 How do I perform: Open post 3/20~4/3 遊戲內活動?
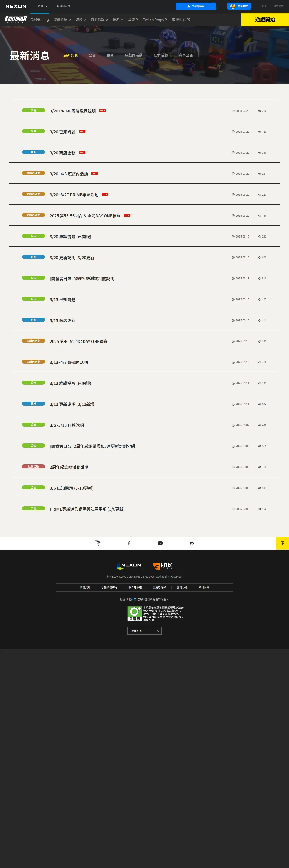(69, 174)
